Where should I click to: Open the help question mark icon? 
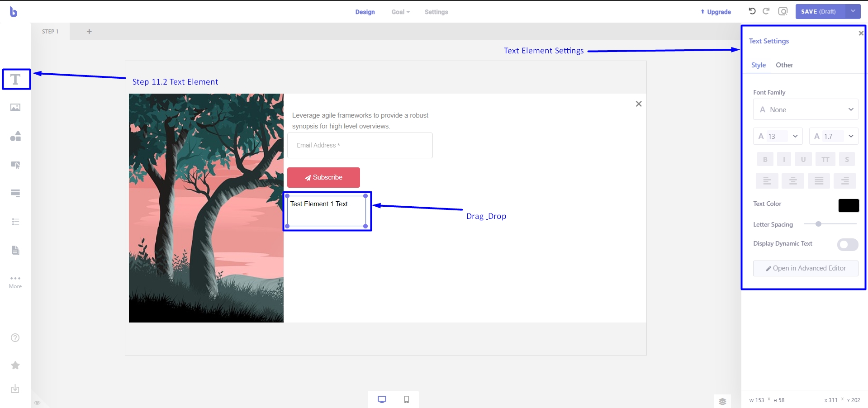[15, 338]
